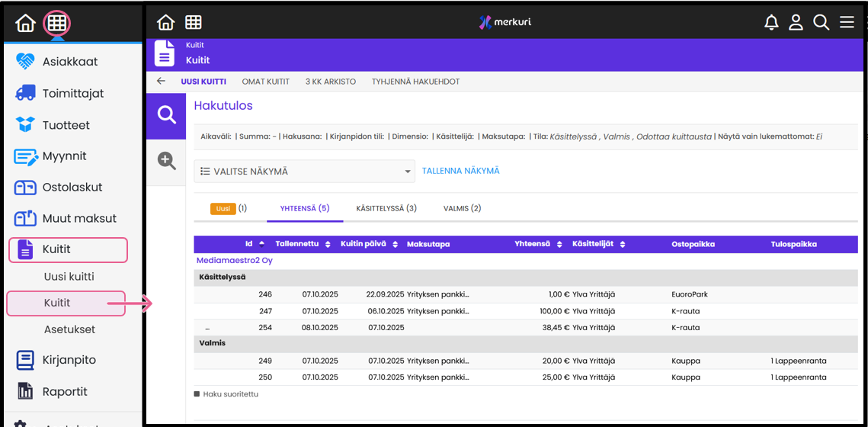
Task: Click the notification bell icon
Action: (771, 23)
